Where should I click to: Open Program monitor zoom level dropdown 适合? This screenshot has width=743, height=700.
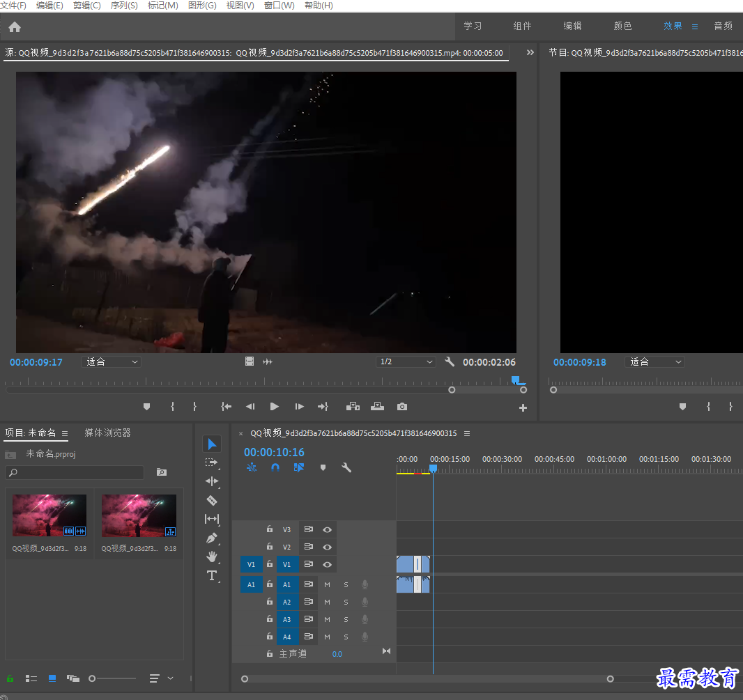[x=655, y=361]
